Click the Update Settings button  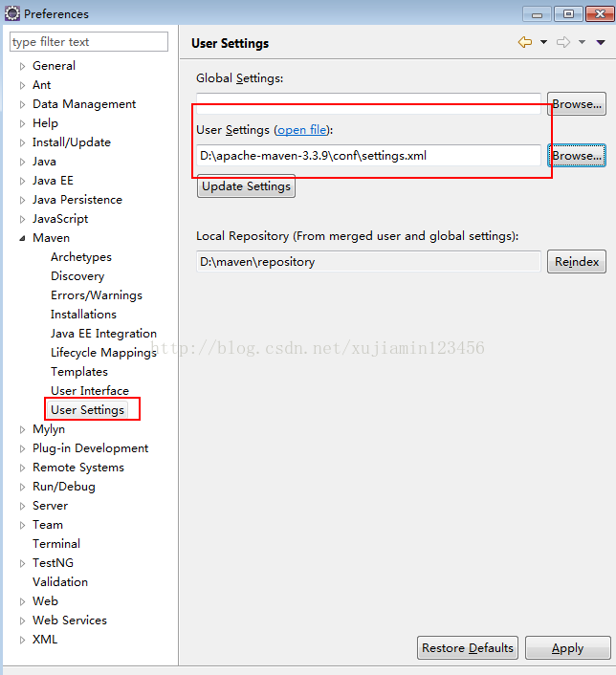(x=246, y=186)
